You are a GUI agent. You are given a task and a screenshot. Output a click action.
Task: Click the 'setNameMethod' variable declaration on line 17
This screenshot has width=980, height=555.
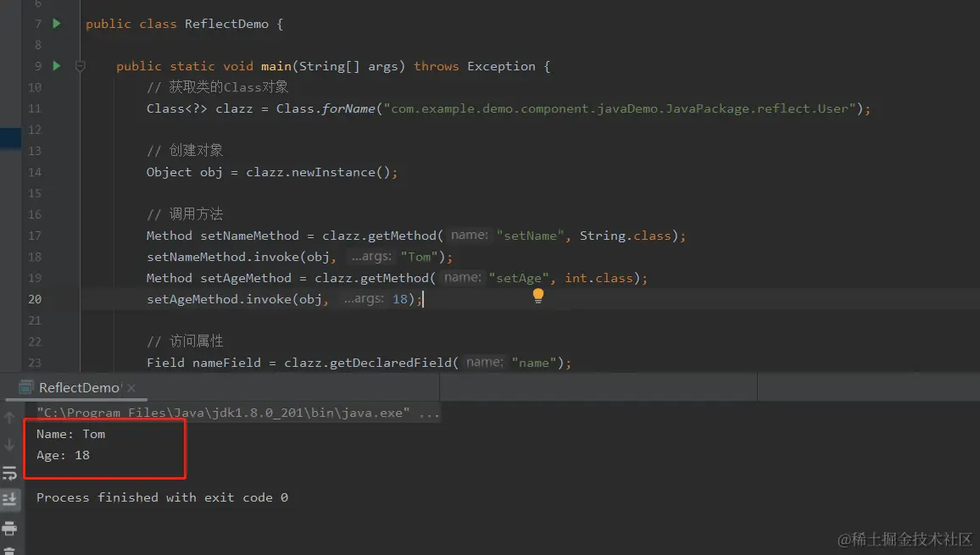click(x=249, y=236)
